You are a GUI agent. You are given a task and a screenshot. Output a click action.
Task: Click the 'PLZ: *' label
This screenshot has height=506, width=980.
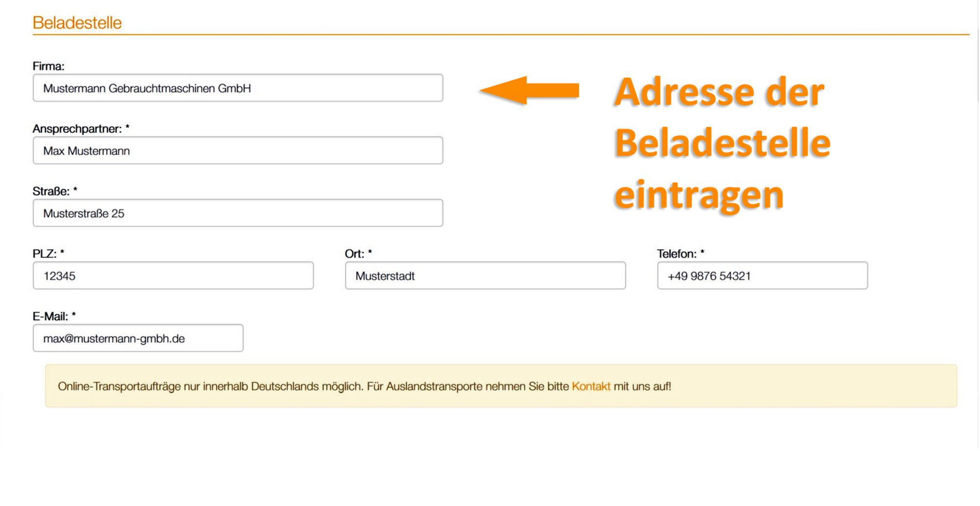(49, 254)
